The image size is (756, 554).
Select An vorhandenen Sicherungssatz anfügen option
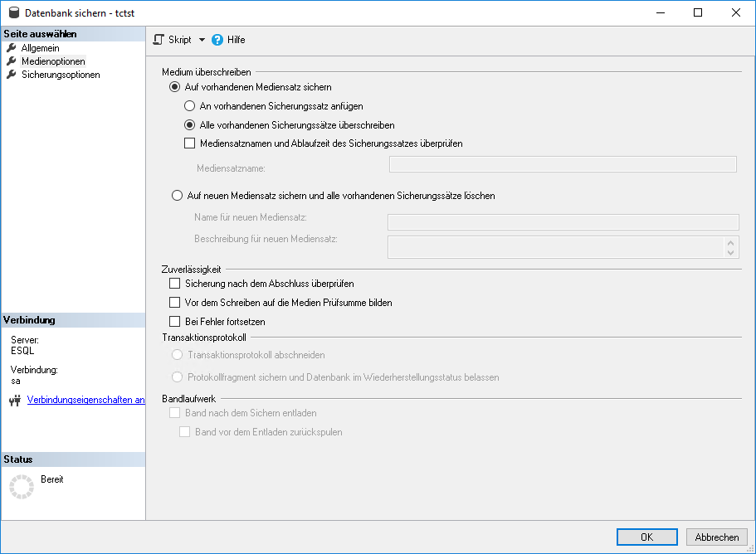tap(189, 106)
